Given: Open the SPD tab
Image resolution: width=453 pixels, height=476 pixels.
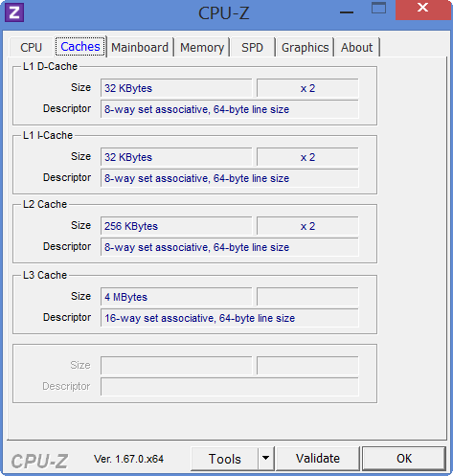Looking at the screenshot, I should click(252, 47).
